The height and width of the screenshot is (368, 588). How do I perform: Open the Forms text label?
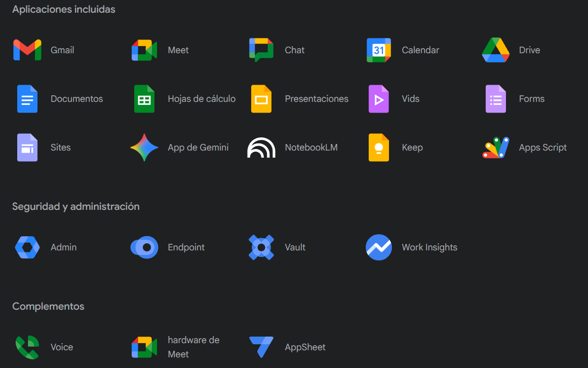coord(532,99)
